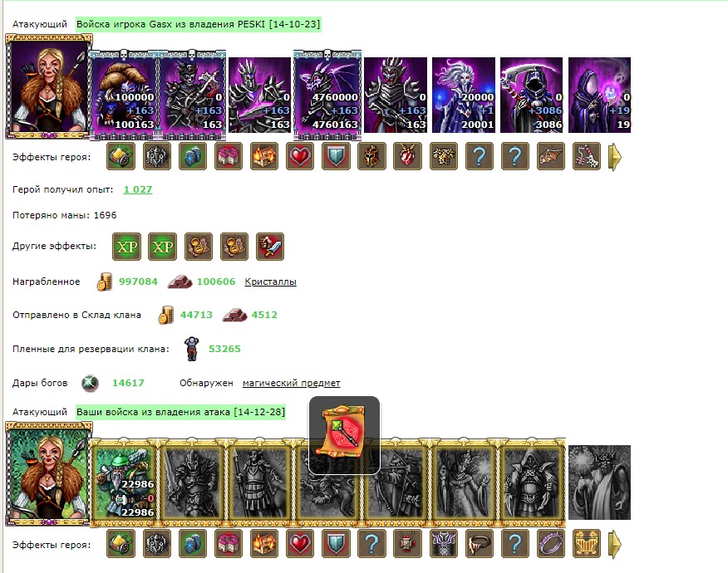This screenshot has width=728, height=573.
Task: Expand more hero effects with top yellow arrow
Action: (x=615, y=157)
